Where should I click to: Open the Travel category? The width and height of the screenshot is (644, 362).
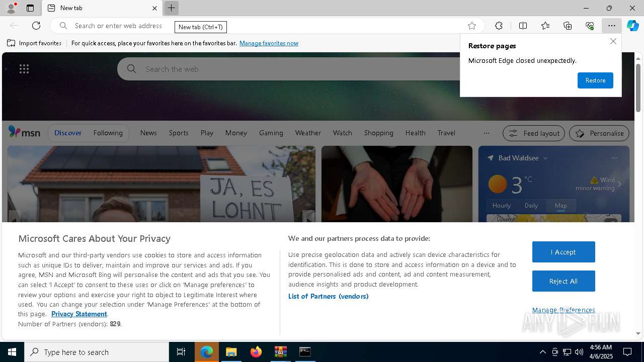click(446, 133)
